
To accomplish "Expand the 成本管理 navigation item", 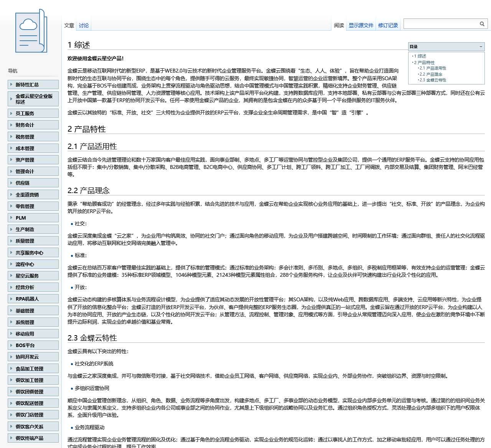I will 33,148.
